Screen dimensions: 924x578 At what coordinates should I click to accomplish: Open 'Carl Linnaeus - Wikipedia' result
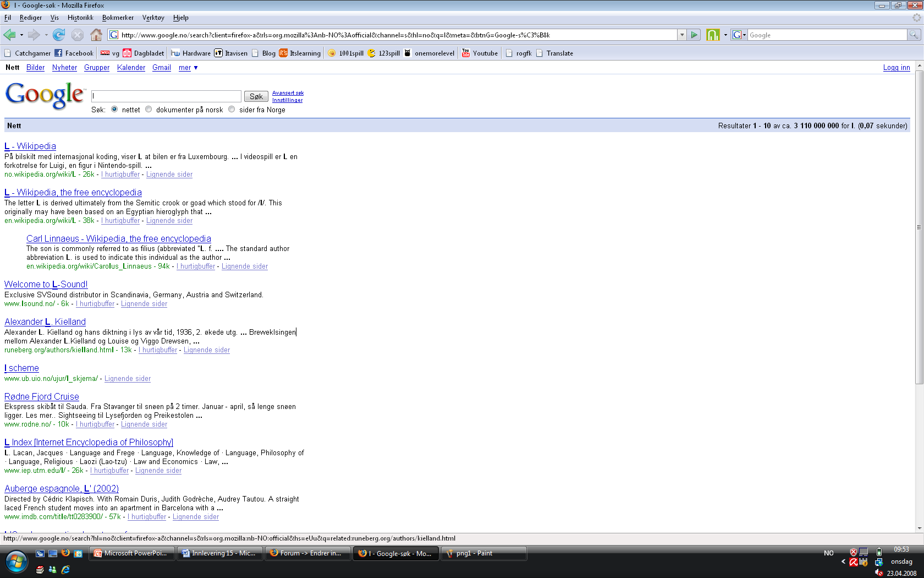tap(119, 238)
